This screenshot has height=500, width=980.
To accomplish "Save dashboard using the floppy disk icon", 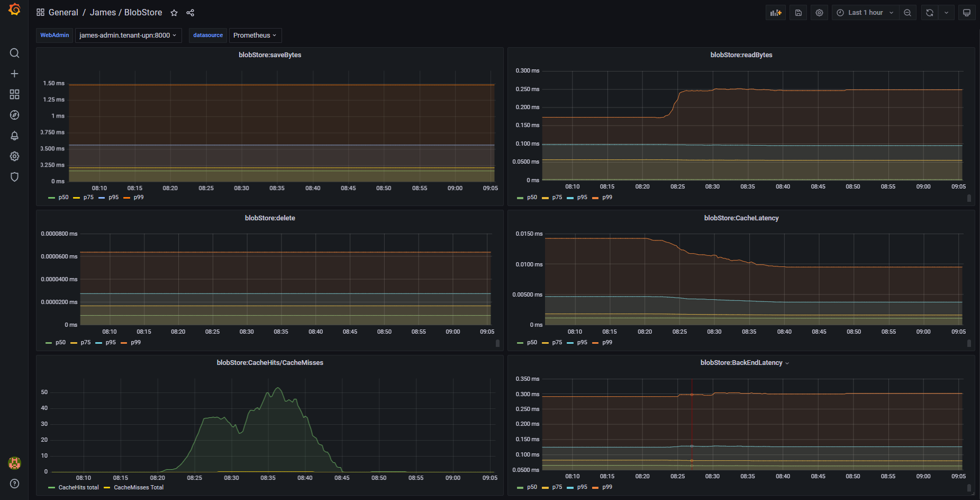I will [x=798, y=13].
